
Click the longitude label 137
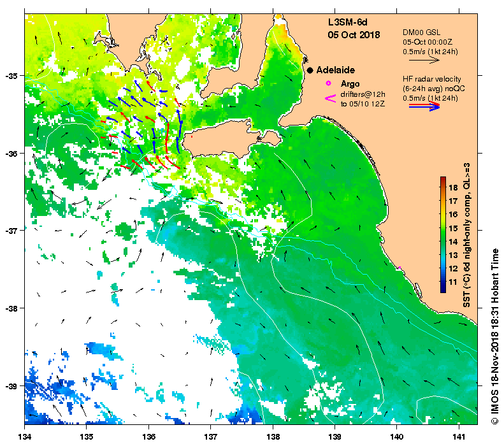(x=211, y=436)
